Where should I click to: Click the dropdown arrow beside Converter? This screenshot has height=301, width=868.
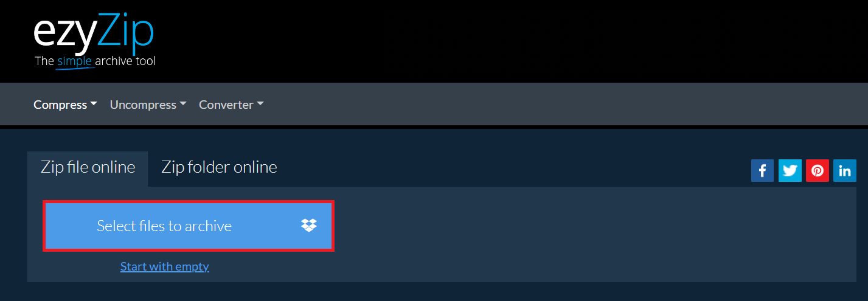260,105
